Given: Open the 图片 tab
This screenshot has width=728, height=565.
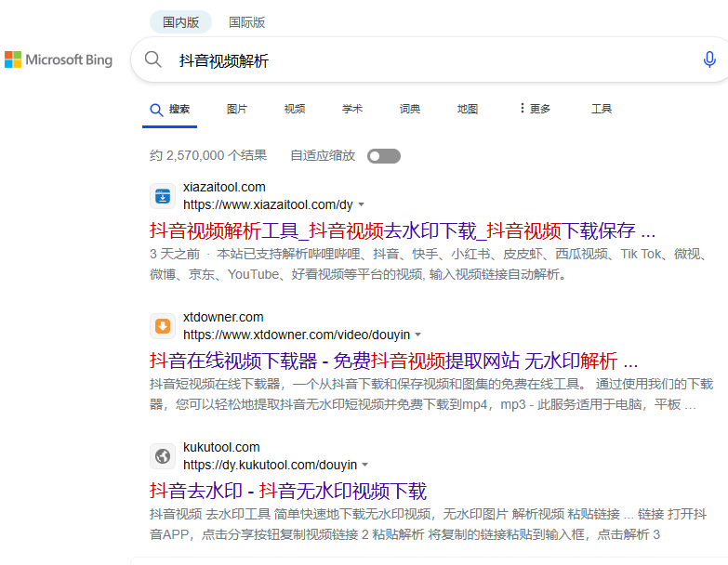Looking at the screenshot, I should pos(237,109).
